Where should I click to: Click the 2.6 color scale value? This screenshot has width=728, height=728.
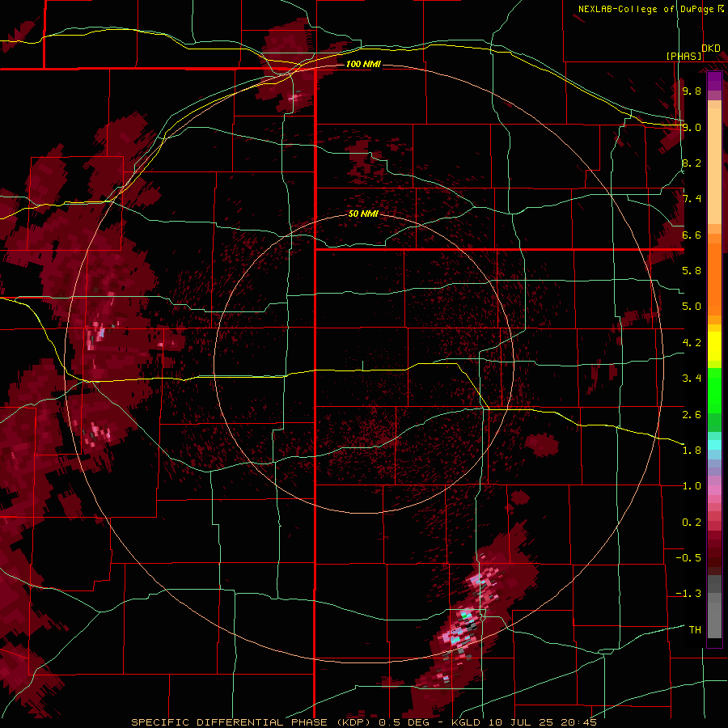tap(692, 415)
